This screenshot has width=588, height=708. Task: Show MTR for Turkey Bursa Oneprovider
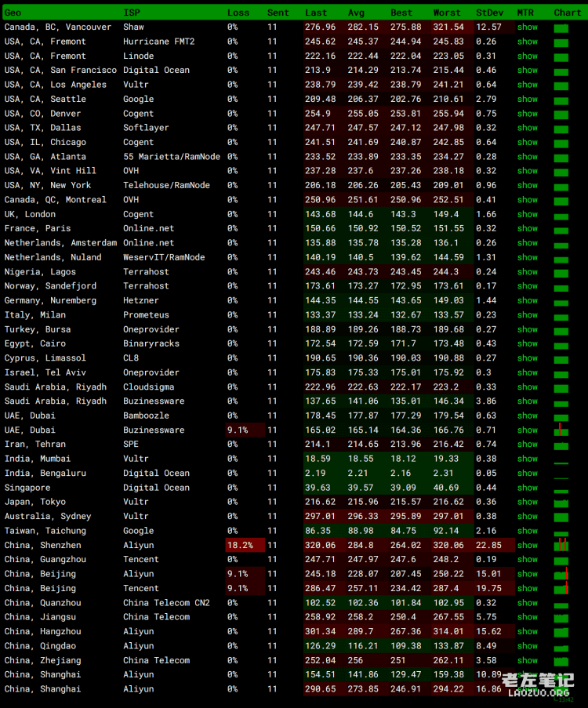click(528, 329)
